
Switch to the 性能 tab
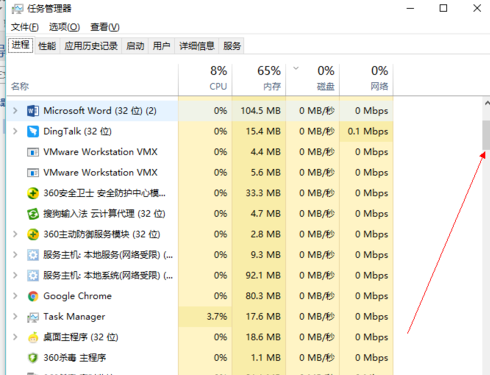pyautogui.click(x=47, y=46)
